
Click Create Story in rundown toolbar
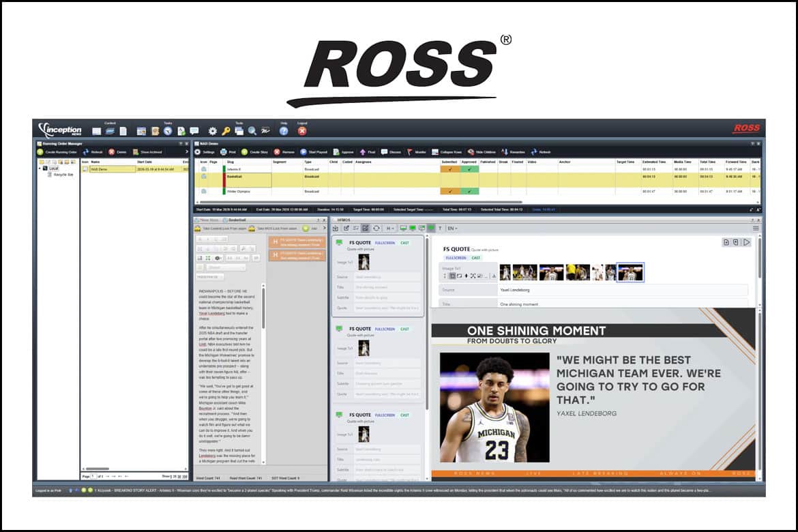coord(245,152)
